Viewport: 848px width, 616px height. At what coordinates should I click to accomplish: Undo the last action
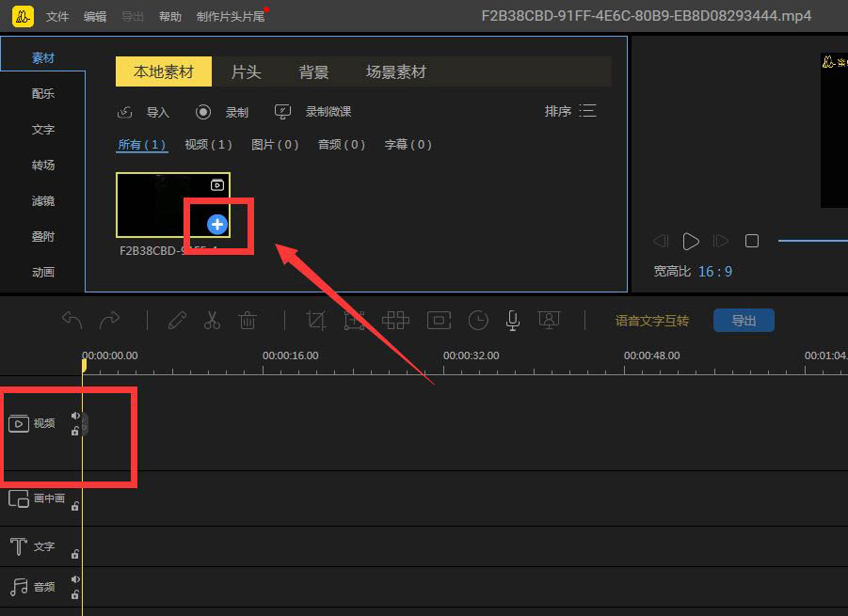pyautogui.click(x=72, y=320)
